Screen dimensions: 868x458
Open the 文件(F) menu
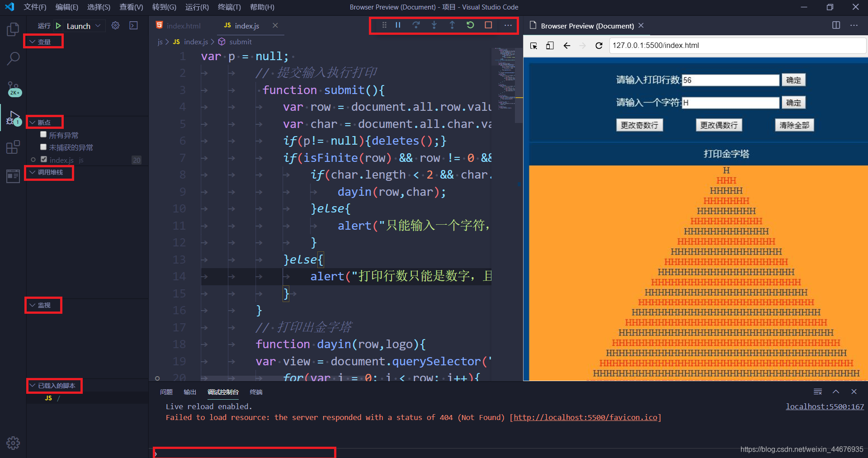(35, 7)
